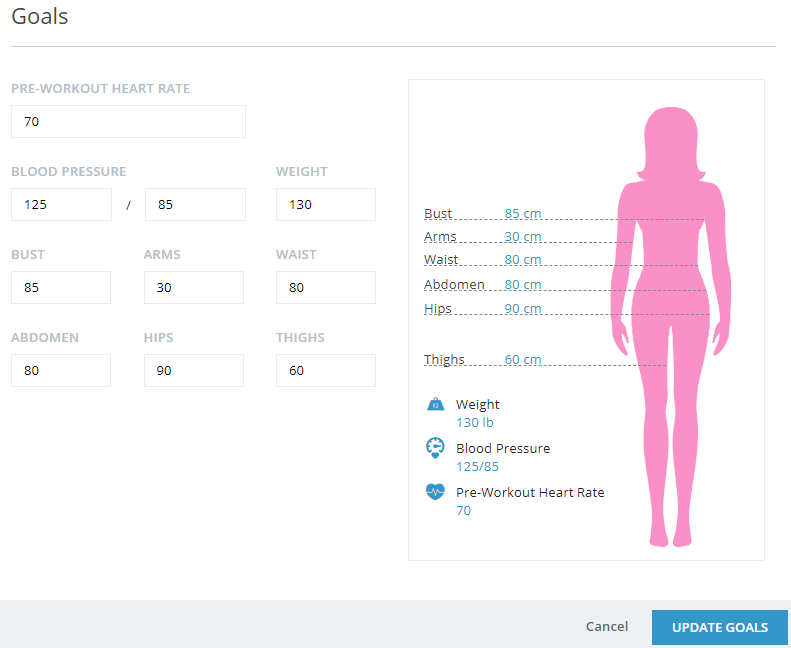The image size is (791, 648).
Task: Click the WEIGHT label above its field
Action: tap(302, 171)
